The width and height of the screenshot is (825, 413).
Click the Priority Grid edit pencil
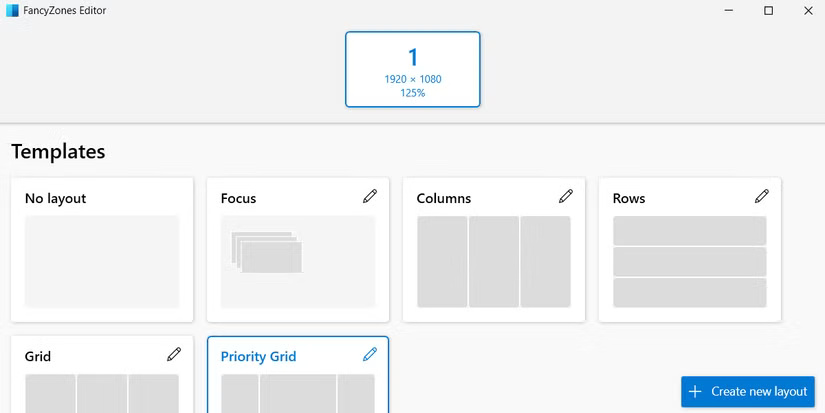[x=370, y=354]
